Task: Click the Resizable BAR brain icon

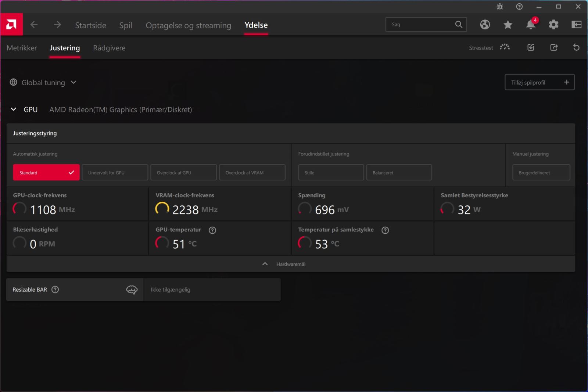Action: coord(132,290)
